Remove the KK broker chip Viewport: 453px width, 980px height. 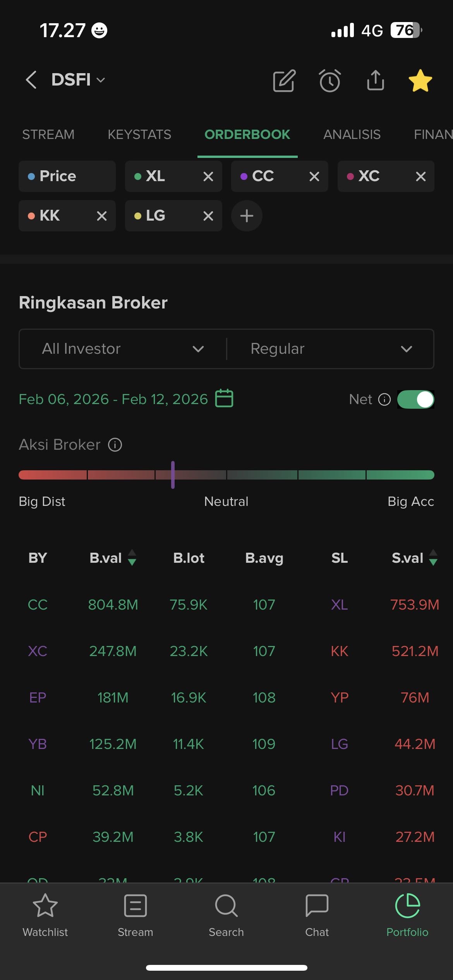click(102, 216)
